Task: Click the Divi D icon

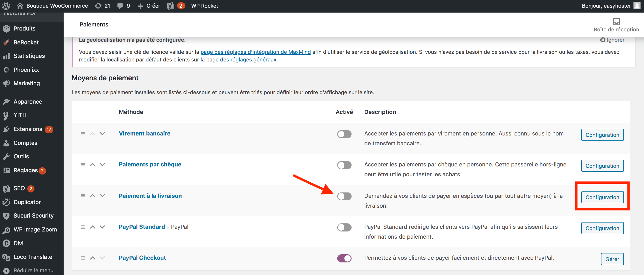Action: coord(6,243)
